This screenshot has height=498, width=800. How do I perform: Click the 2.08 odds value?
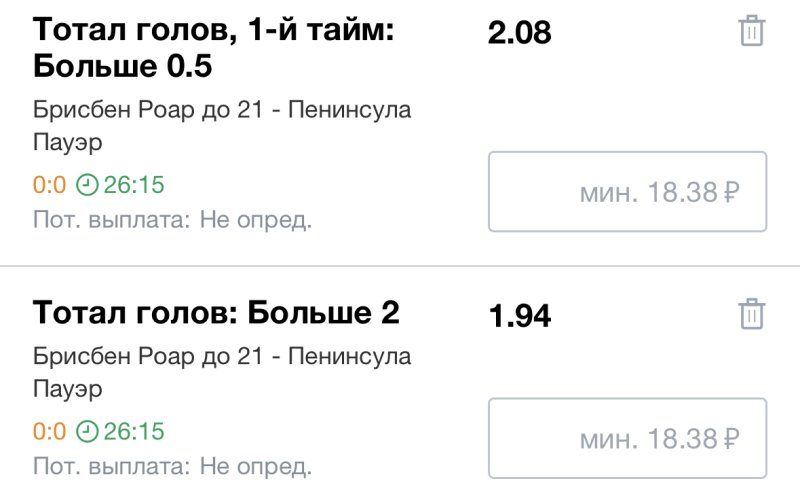pos(519,33)
